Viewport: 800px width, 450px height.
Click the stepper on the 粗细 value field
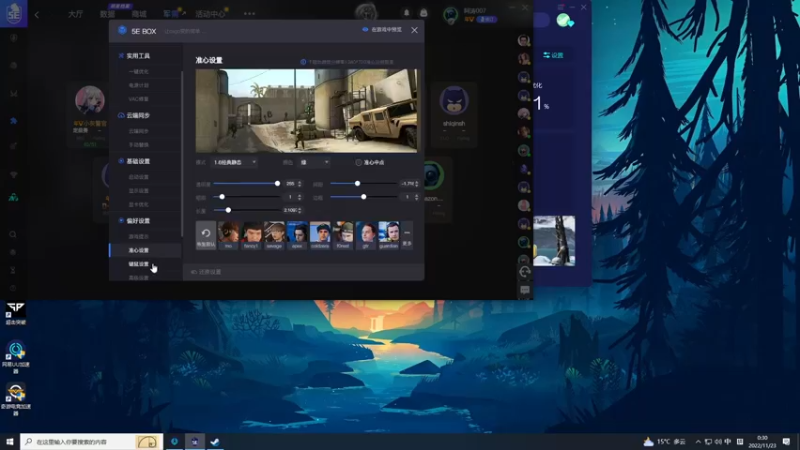coord(299,196)
